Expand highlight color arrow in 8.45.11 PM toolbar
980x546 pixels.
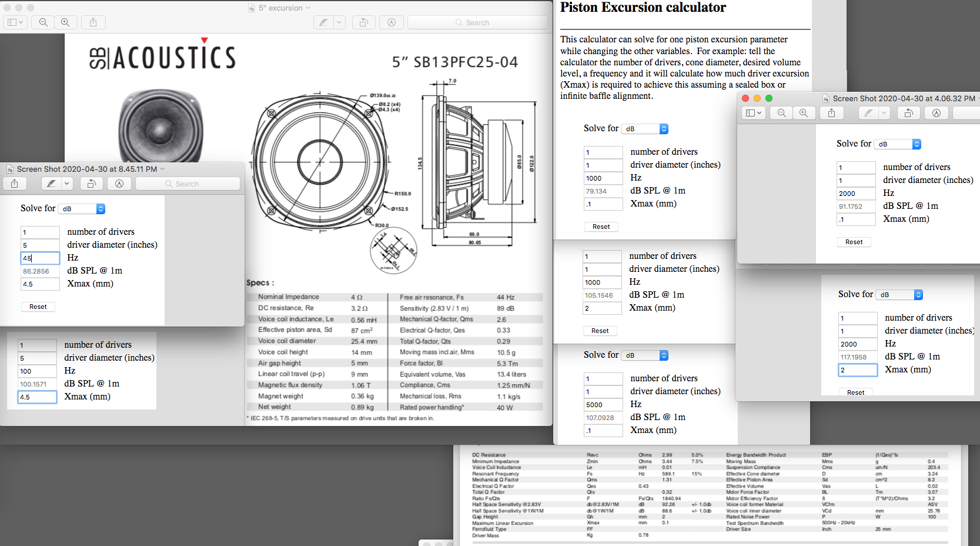(x=67, y=184)
